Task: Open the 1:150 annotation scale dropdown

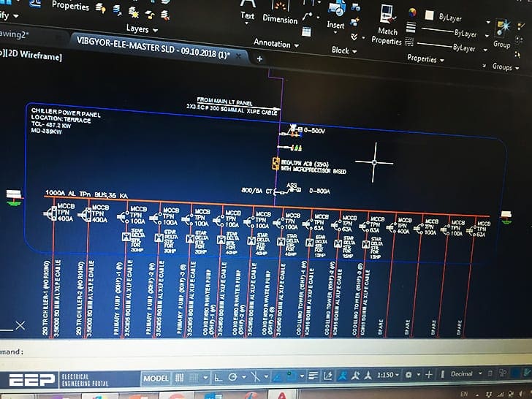Action: coord(388,375)
